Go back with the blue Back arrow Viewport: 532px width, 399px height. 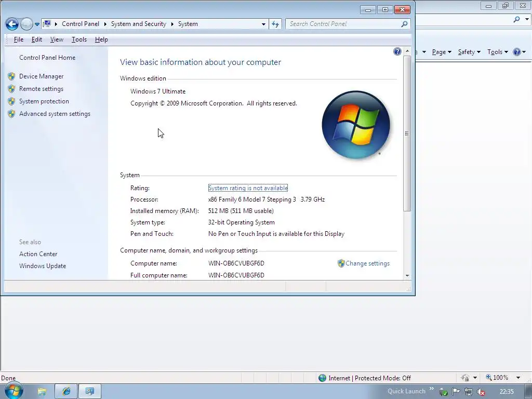click(x=12, y=24)
